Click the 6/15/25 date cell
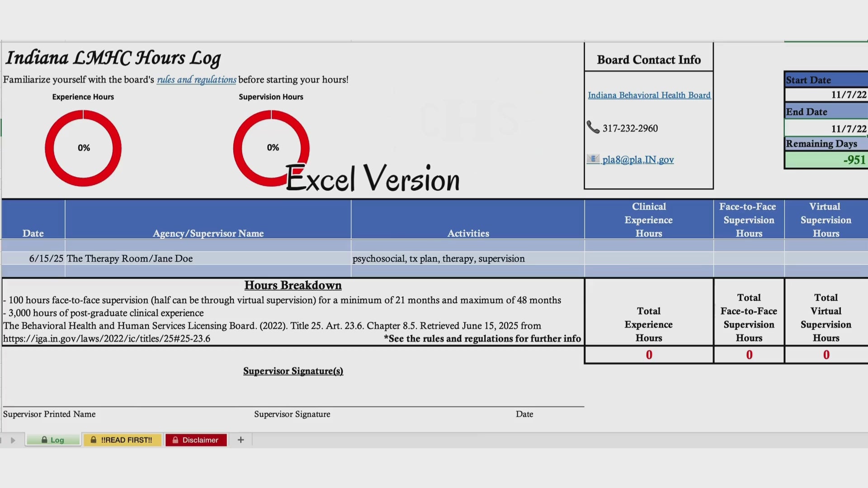Image resolution: width=868 pixels, height=488 pixels. (33, 258)
